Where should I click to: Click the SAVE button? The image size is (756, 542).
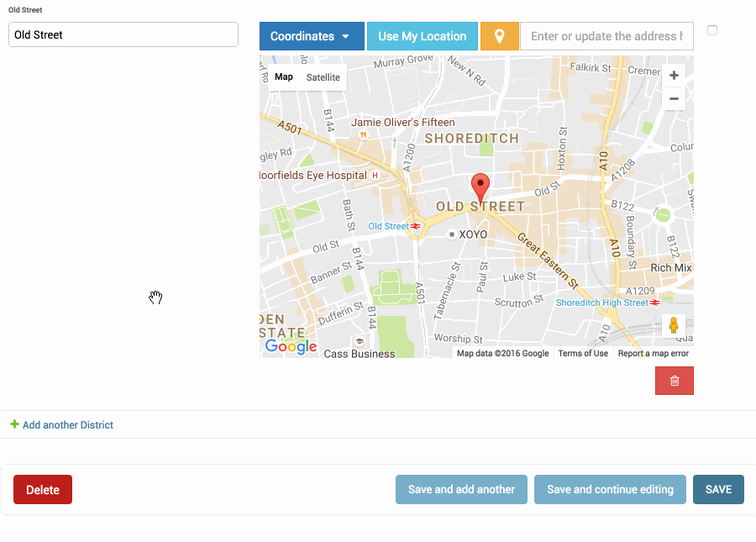pyautogui.click(x=718, y=489)
